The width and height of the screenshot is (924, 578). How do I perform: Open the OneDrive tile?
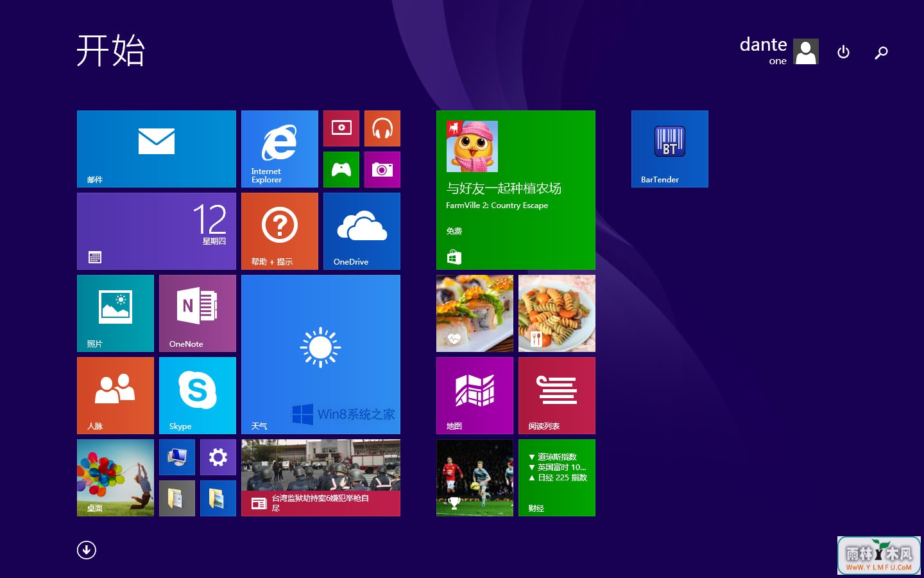coord(362,231)
